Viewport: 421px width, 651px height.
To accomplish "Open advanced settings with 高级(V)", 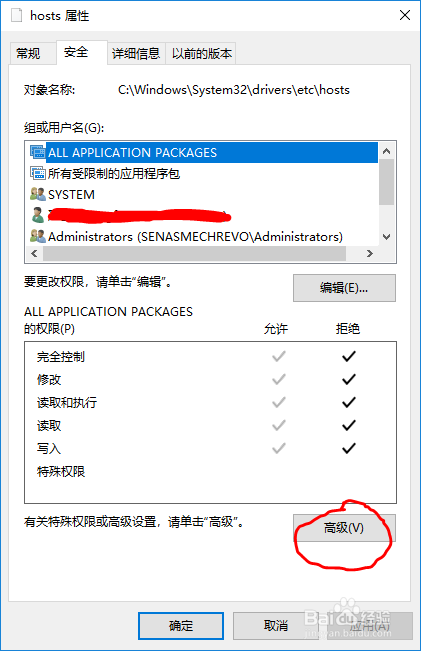I will pos(344,528).
